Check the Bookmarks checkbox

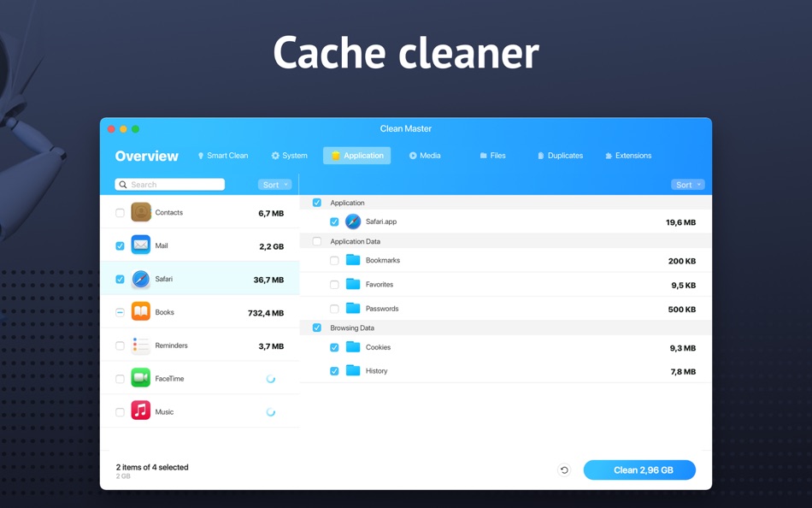(x=334, y=260)
